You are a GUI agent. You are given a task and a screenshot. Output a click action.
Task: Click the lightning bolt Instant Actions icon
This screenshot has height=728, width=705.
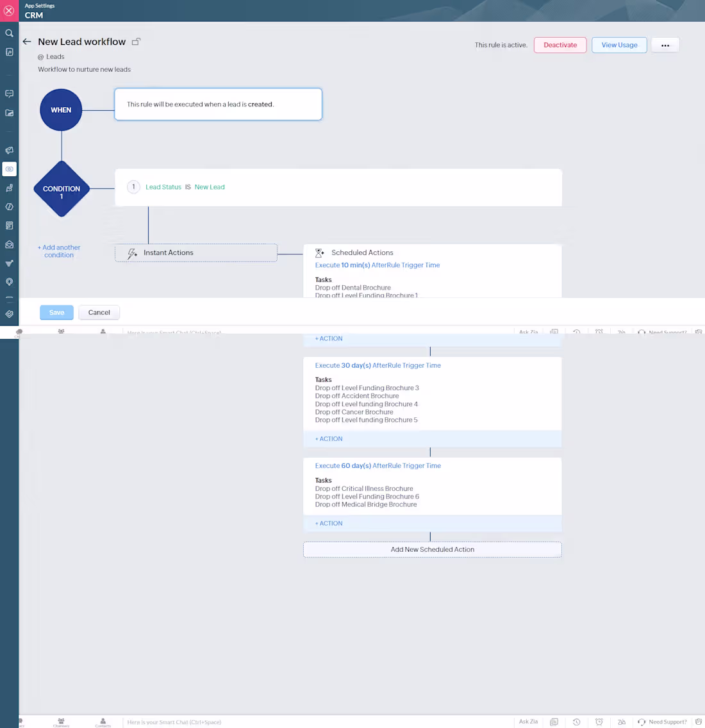pyautogui.click(x=133, y=253)
